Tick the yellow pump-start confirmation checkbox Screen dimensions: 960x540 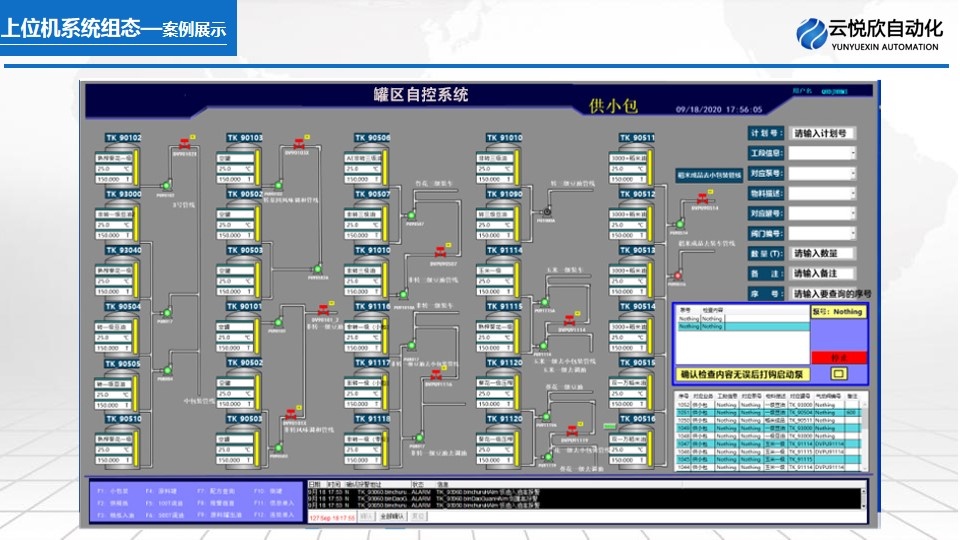(840, 373)
